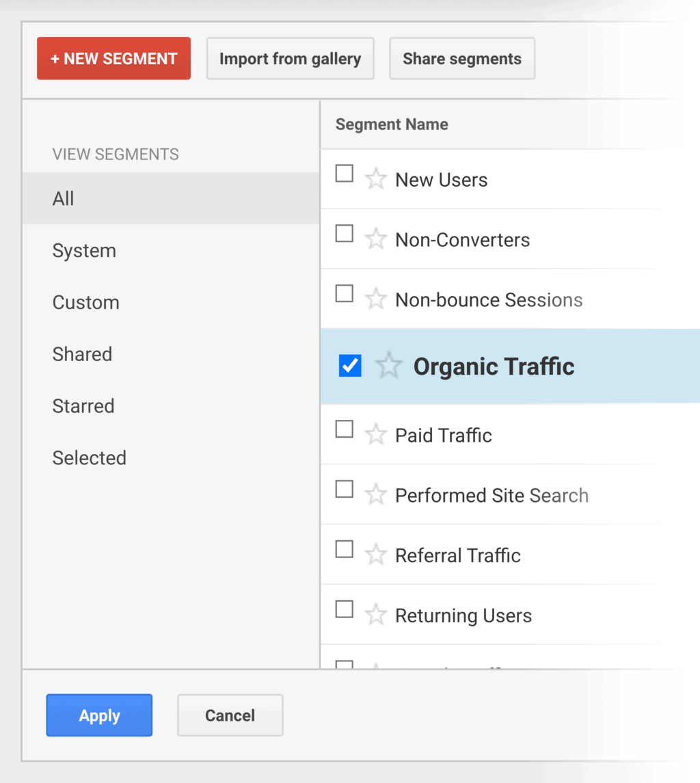
Task: Star the Returning Users segment
Action: coord(376,615)
